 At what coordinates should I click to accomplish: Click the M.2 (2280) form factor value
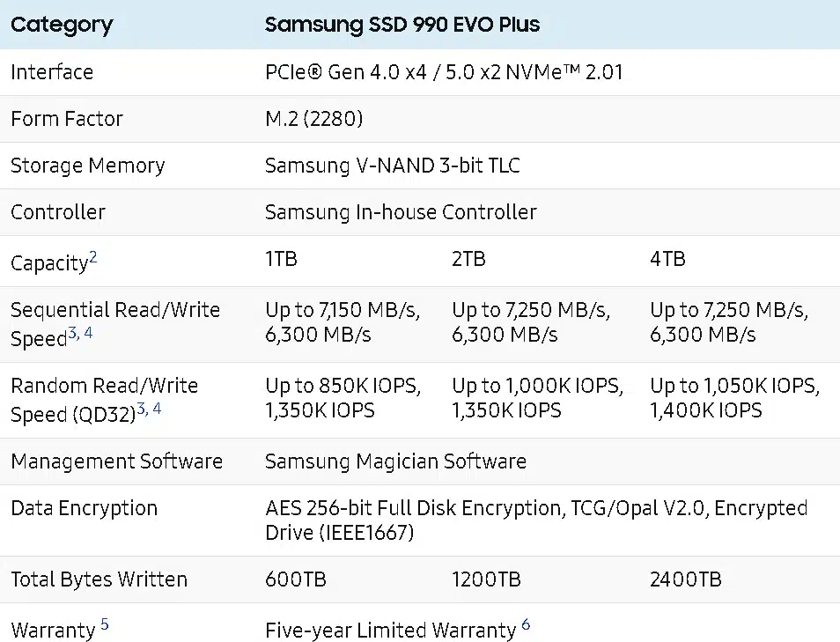pos(314,118)
